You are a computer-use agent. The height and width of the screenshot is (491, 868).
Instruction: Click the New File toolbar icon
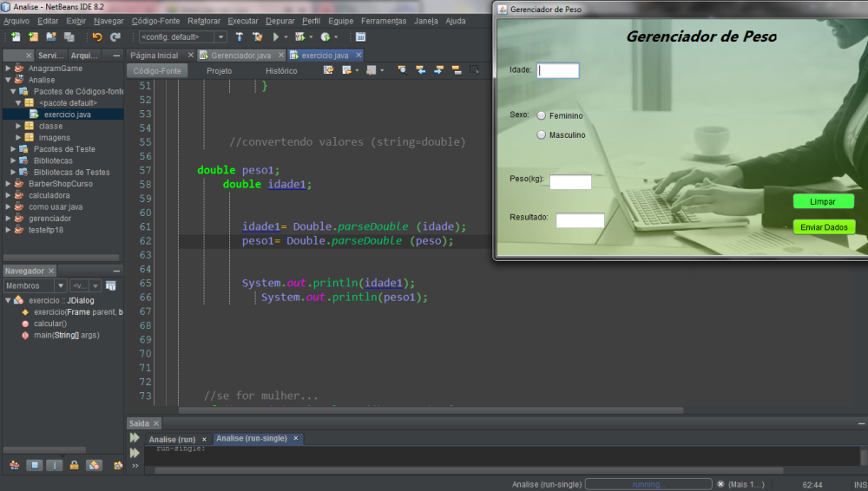(x=16, y=36)
